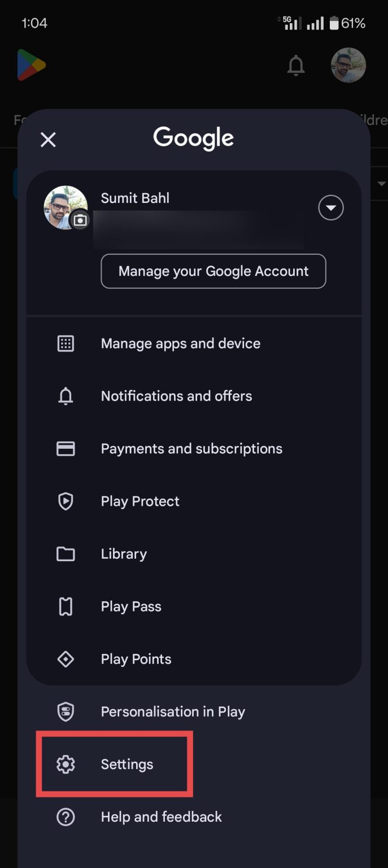The width and height of the screenshot is (388, 868).
Task: Select the Library folder icon
Action: tap(66, 554)
